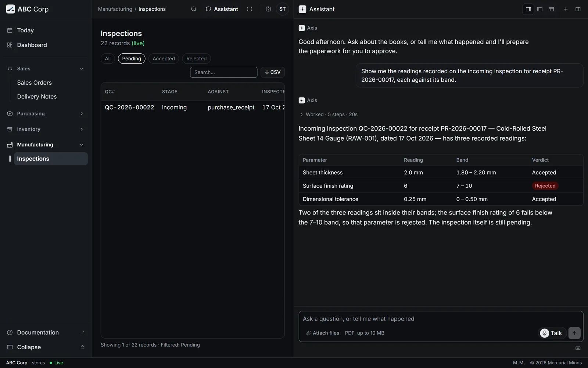
Task: Click the Rejected verdict badge
Action: 545,186
